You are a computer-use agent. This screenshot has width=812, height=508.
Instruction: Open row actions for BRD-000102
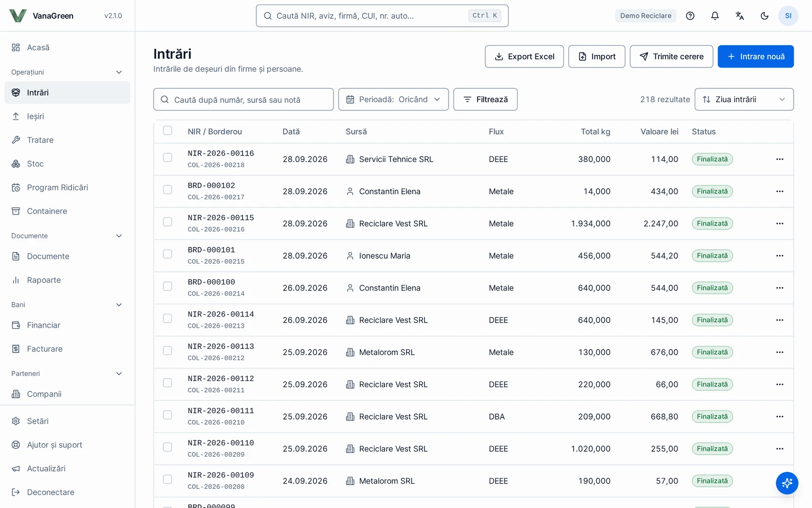[780, 192]
